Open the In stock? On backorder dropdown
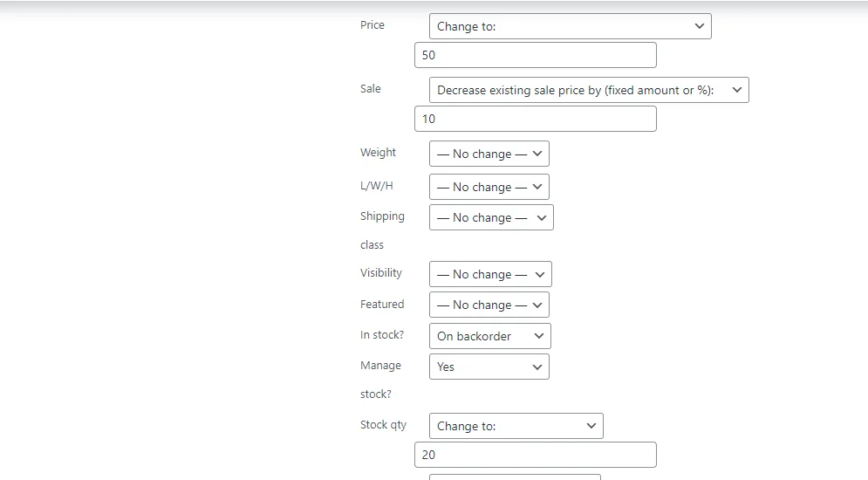 pyautogui.click(x=490, y=335)
